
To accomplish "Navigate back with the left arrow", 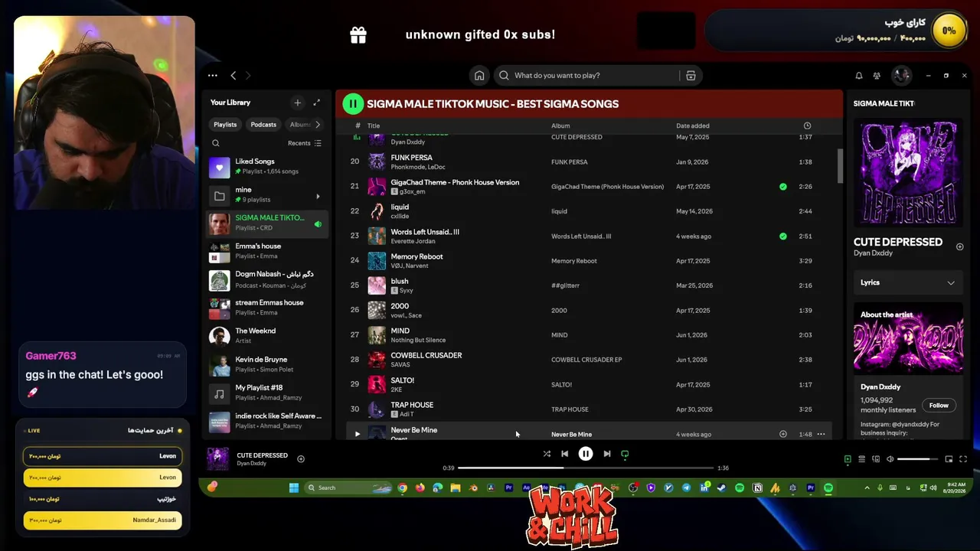I will [x=234, y=76].
